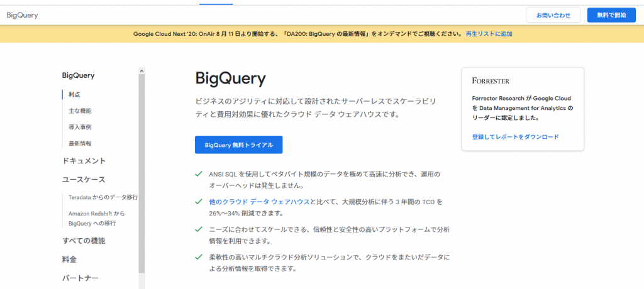Click the Google Cloud Next '20 banner text
The width and height of the screenshot is (644, 289).
coord(299,34)
